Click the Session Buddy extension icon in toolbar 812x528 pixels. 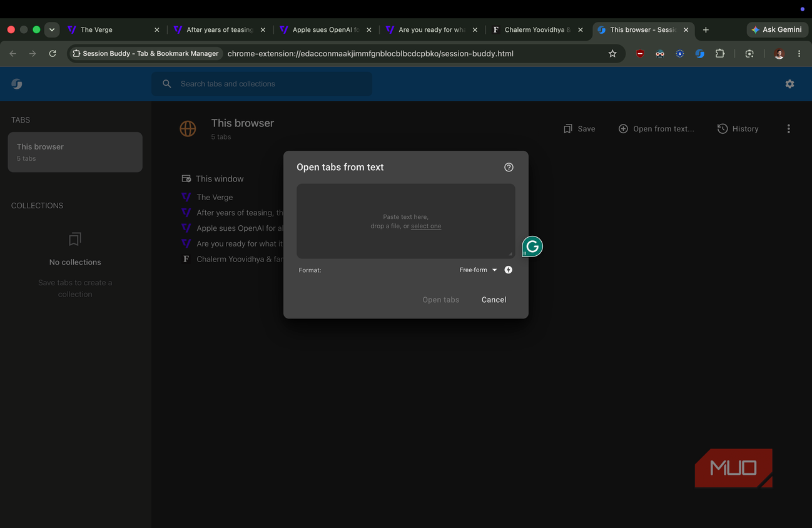[x=700, y=54]
